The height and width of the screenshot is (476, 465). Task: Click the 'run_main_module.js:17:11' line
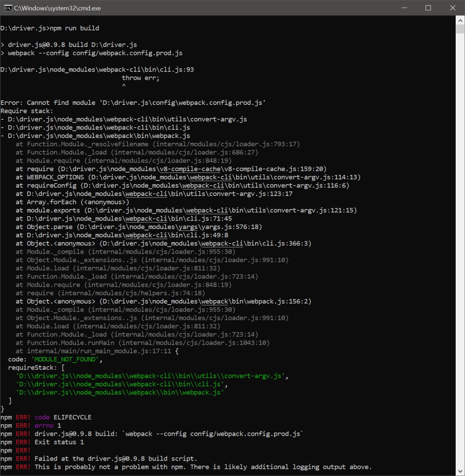(x=97, y=351)
